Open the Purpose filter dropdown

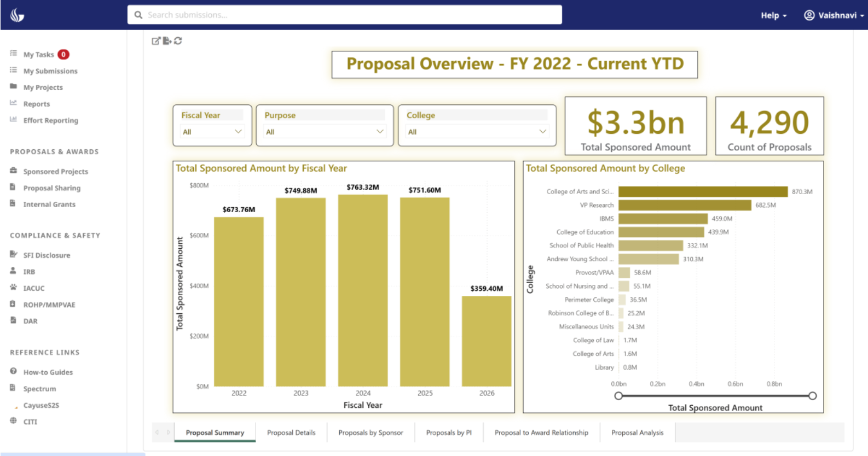[325, 132]
